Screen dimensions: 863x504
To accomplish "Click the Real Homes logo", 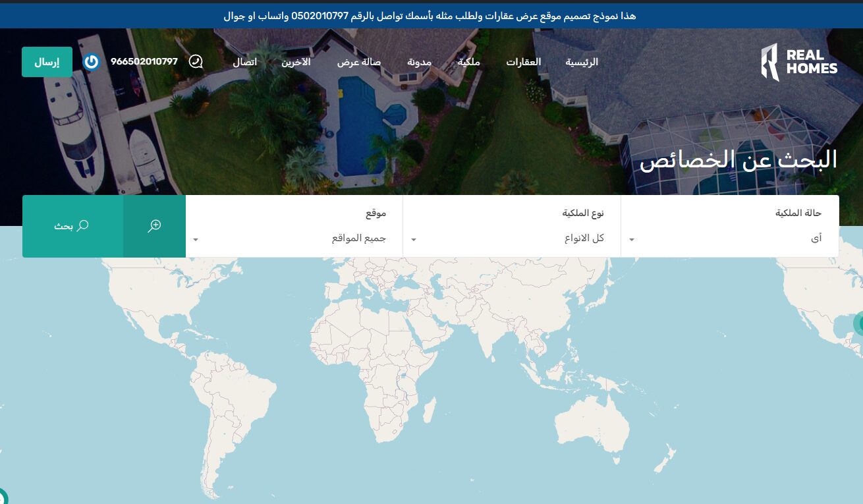I will (x=799, y=63).
